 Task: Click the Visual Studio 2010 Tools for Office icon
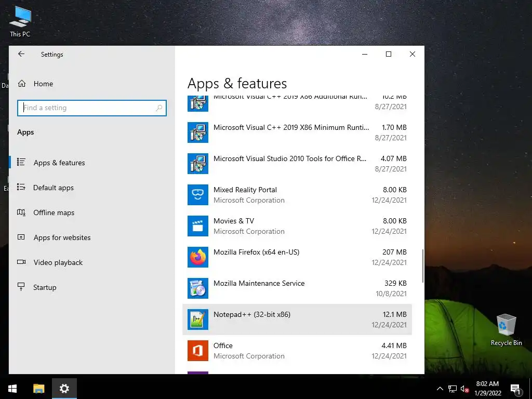[198, 164]
